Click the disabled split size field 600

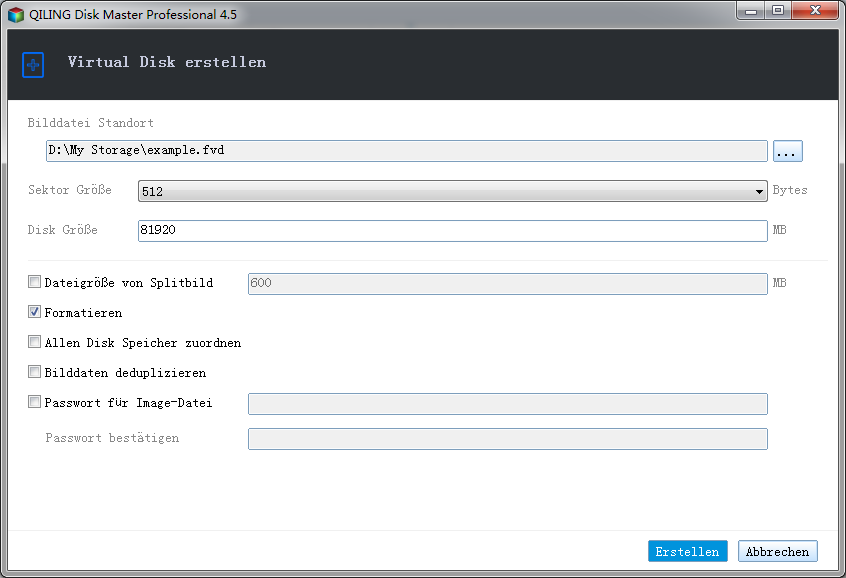pos(508,283)
